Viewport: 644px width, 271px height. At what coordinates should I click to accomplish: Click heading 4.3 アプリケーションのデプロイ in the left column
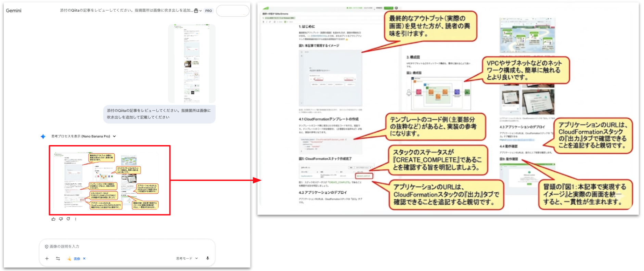(x=323, y=192)
